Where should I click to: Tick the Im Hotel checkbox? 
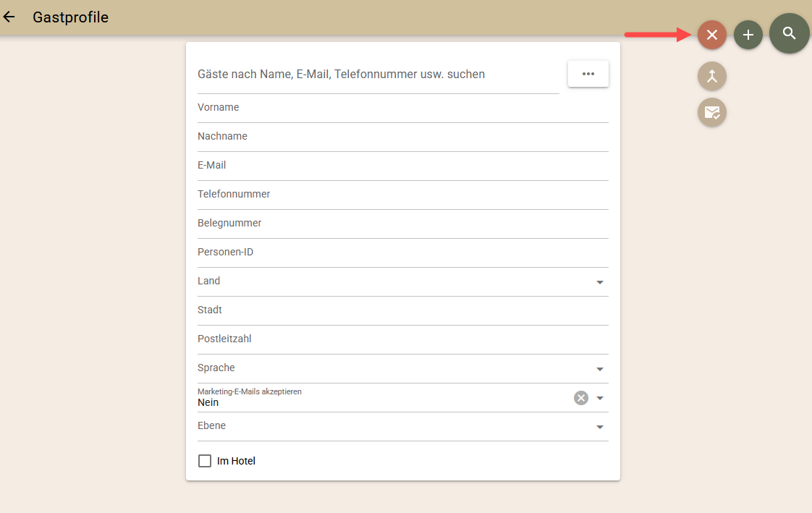(205, 461)
